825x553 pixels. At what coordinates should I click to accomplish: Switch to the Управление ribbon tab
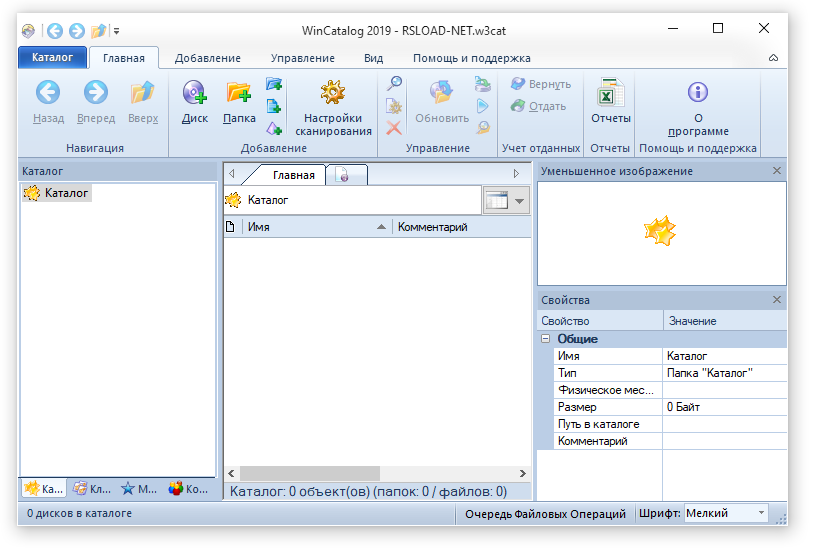[x=303, y=58]
